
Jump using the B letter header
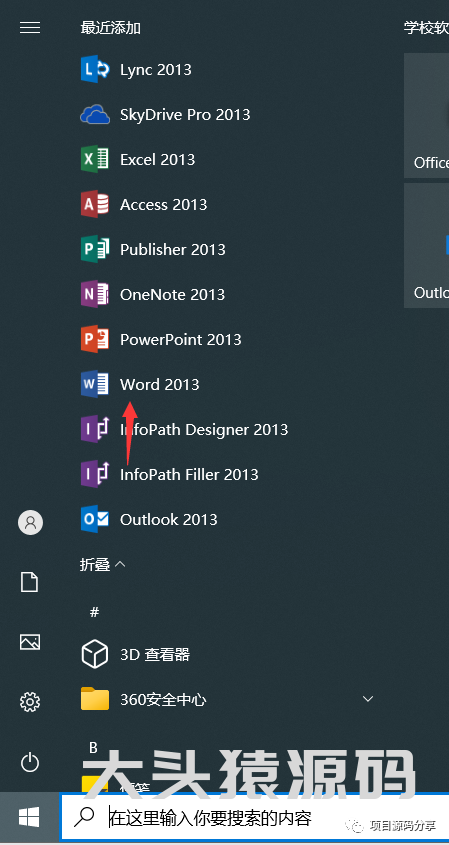coord(93,747)
